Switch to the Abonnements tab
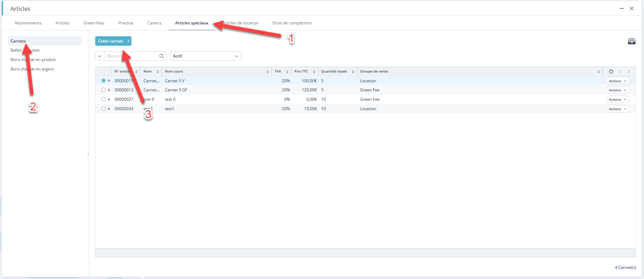The height and width of the screenshot is (279, 644). [x=28, y=23]
